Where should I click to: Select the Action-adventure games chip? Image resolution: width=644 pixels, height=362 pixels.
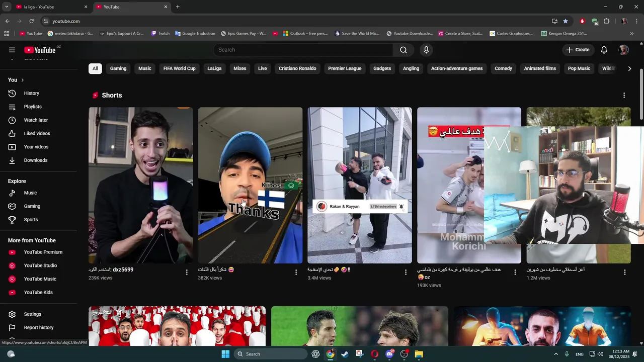[x=457, y=68]
